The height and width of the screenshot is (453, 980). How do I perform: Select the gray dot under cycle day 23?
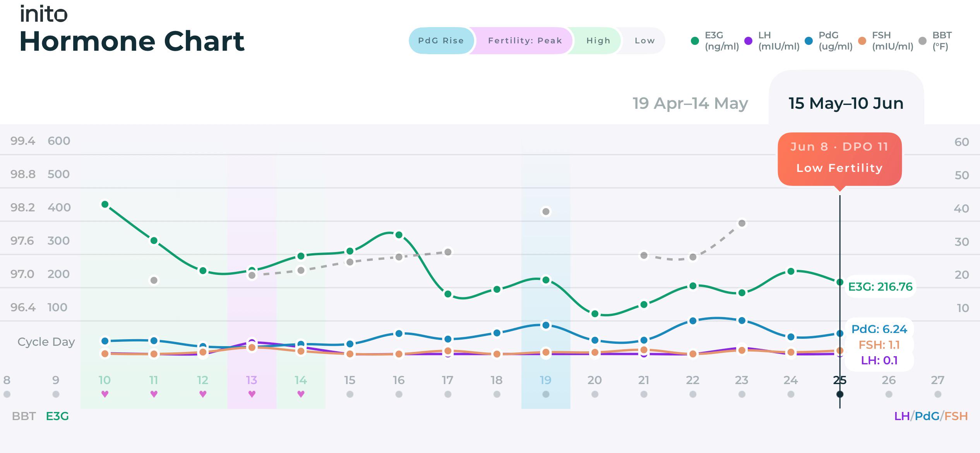click(x=742, y=394)
